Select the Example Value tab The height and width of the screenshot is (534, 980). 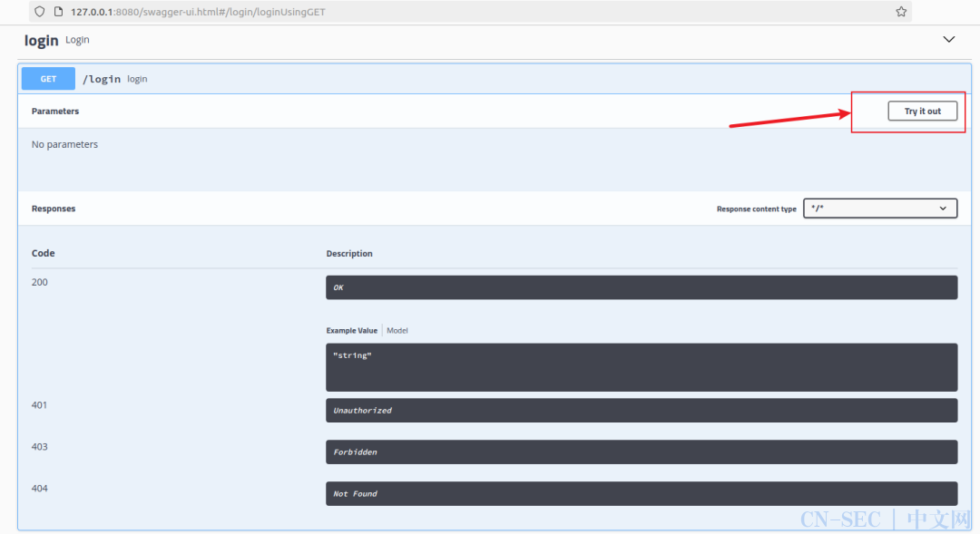tap(352, 330)
